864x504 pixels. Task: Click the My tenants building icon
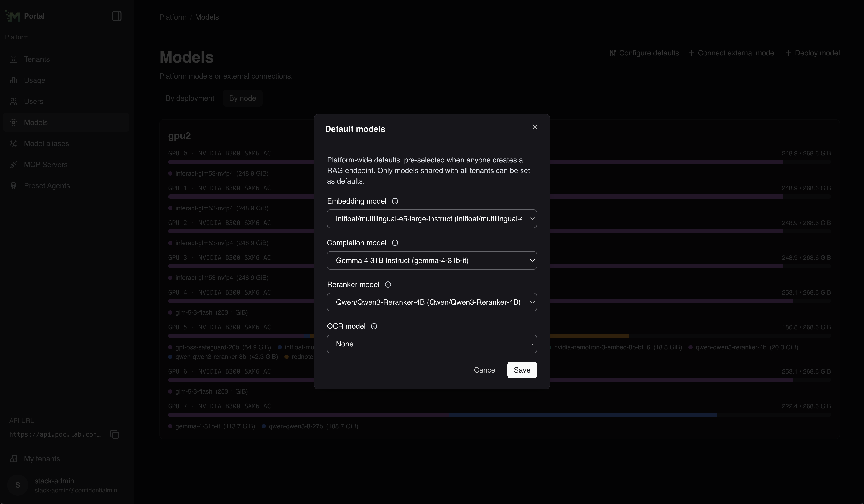click(x=13, y=459)
